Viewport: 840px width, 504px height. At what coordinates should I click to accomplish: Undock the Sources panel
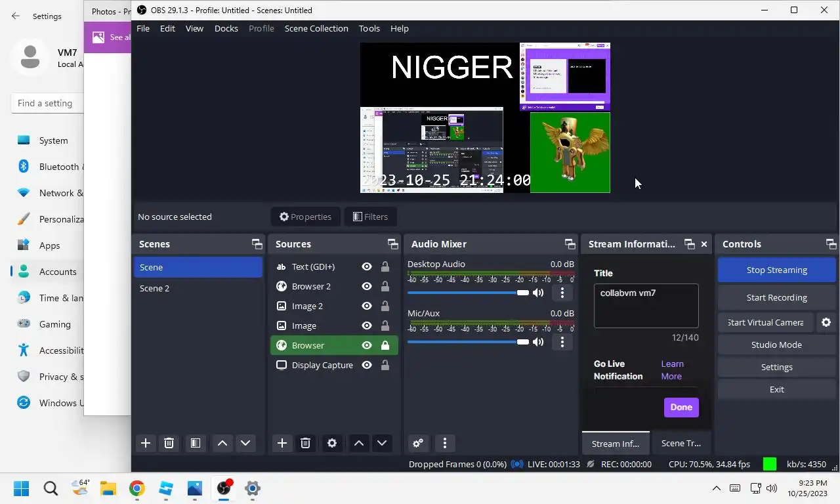pos(392,244)
